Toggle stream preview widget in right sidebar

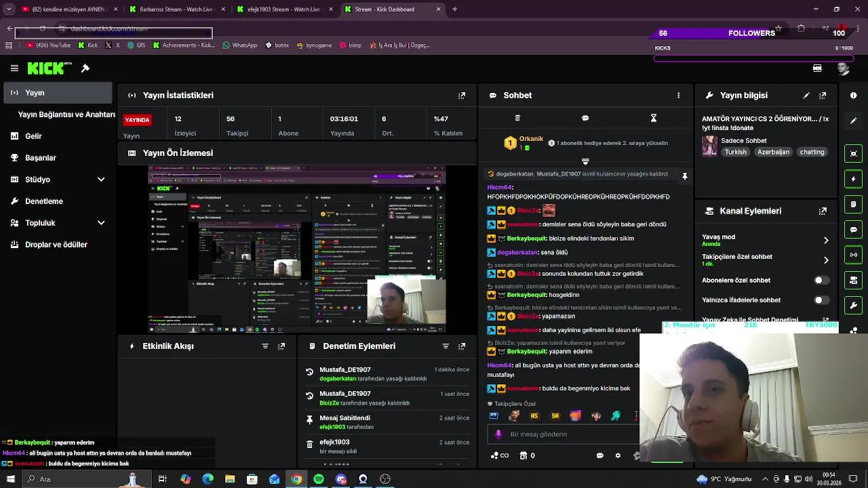[854, 153]
